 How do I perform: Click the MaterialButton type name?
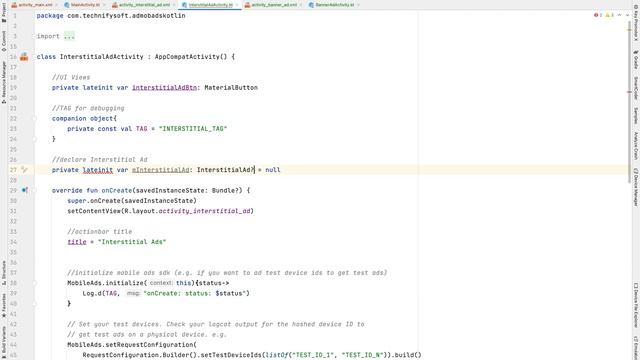231,87
